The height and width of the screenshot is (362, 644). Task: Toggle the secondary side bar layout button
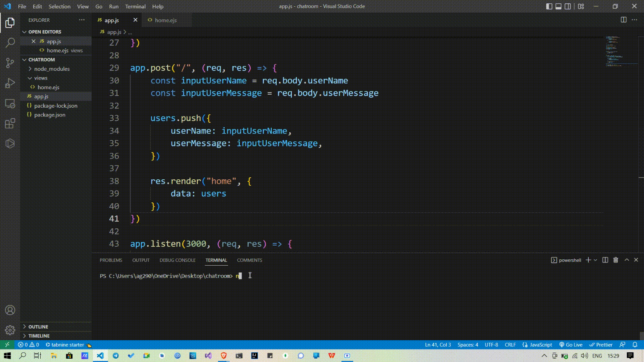568,6
